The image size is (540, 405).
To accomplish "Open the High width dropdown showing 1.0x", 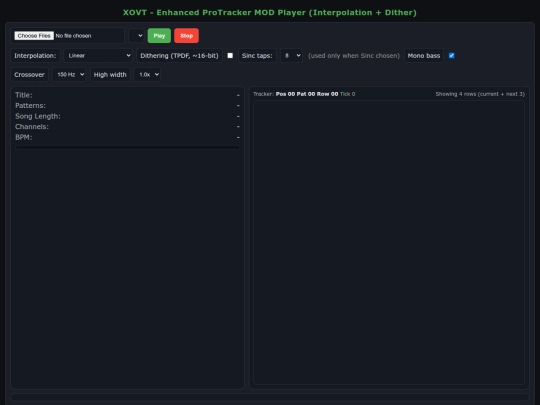I will click(147, 74).
